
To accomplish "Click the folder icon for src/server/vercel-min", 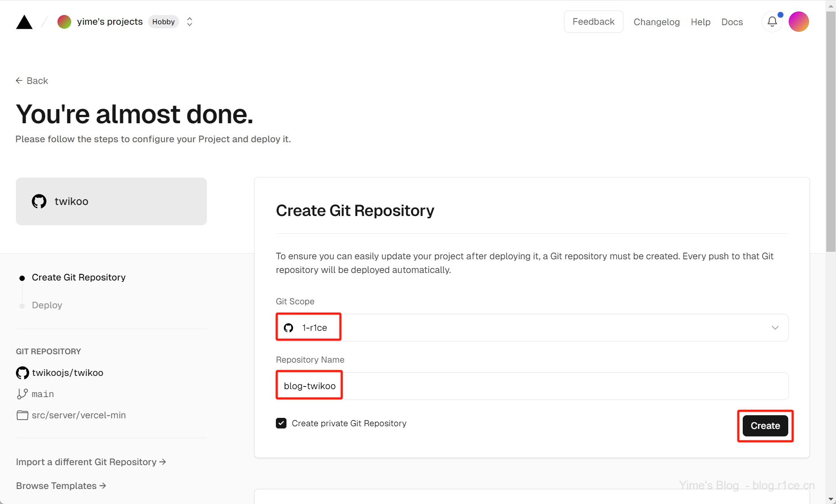I will (x=22, y=415).
